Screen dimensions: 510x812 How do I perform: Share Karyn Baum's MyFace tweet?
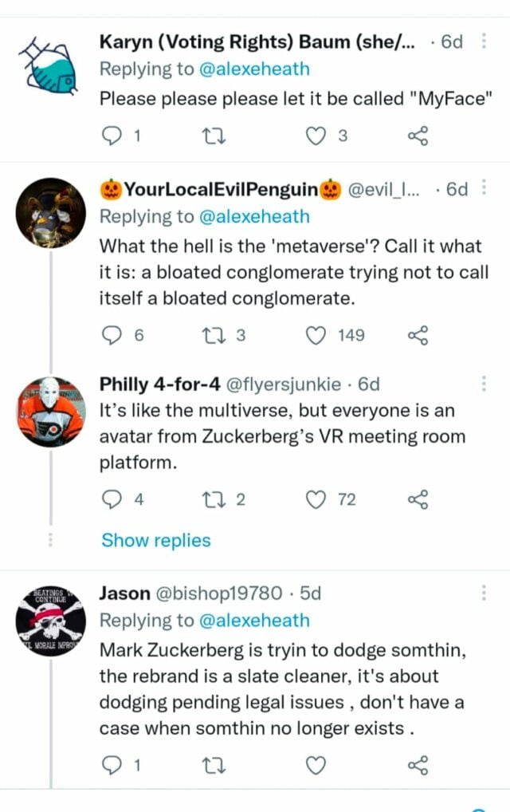[418, 136]
